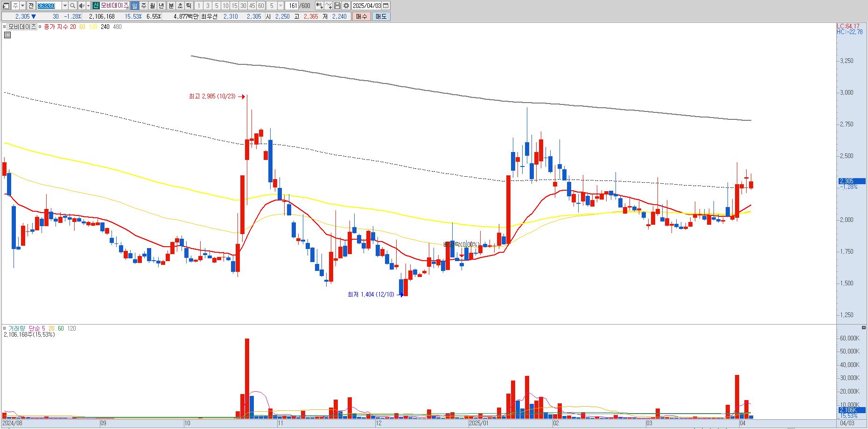Switch chart to yearly (년) period
The image size is (868, 429).
point(161,6)
